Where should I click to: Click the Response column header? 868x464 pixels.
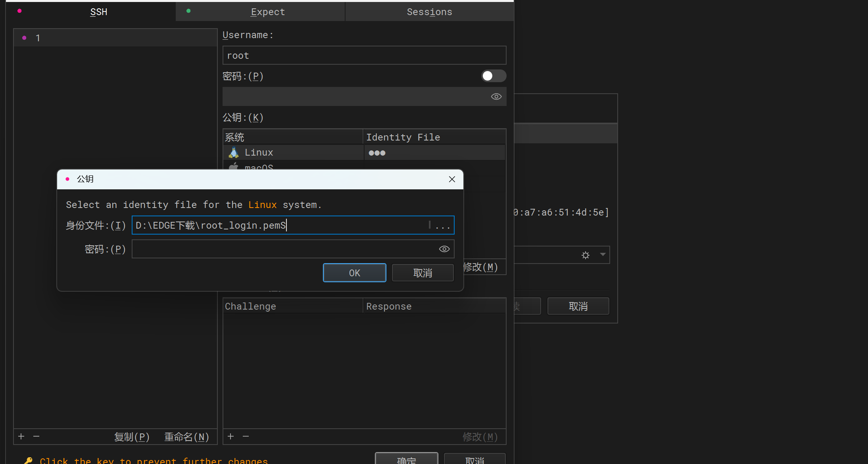coord(434,306)
